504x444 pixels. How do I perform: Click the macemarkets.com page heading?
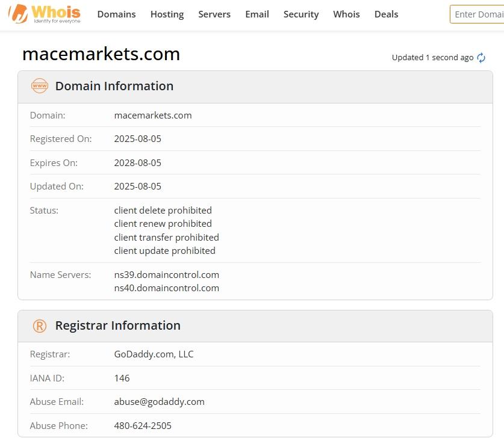101,54
